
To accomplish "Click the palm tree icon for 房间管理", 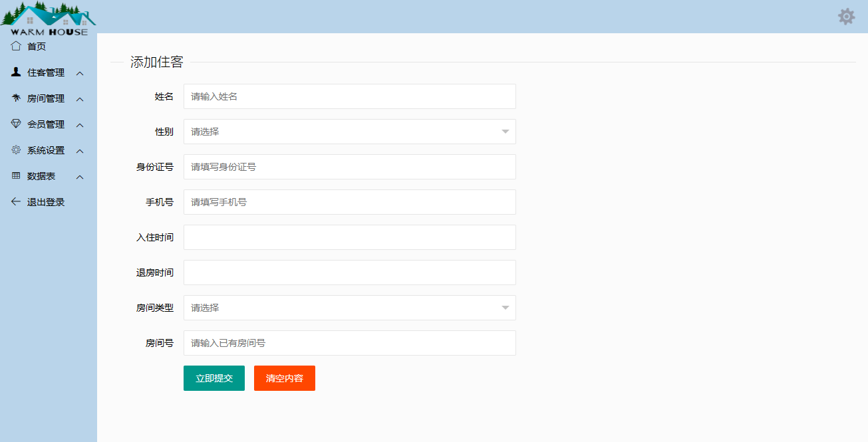I will (16, 98).
